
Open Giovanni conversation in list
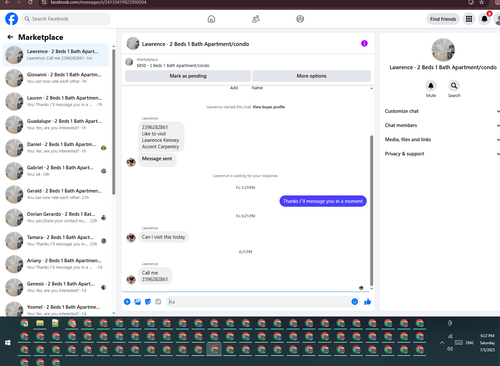click(x=56, y=78)
